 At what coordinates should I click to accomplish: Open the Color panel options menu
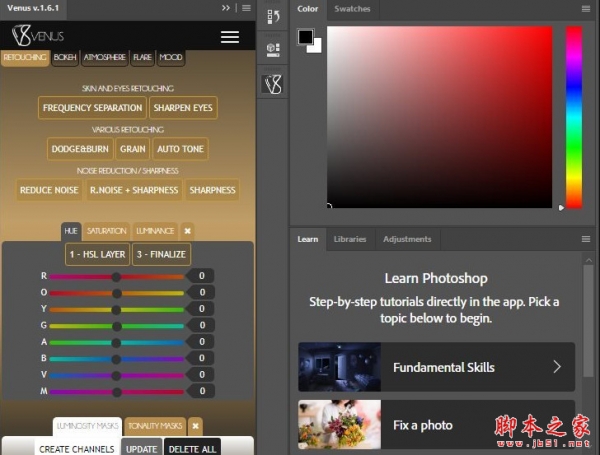pos(585,9)
